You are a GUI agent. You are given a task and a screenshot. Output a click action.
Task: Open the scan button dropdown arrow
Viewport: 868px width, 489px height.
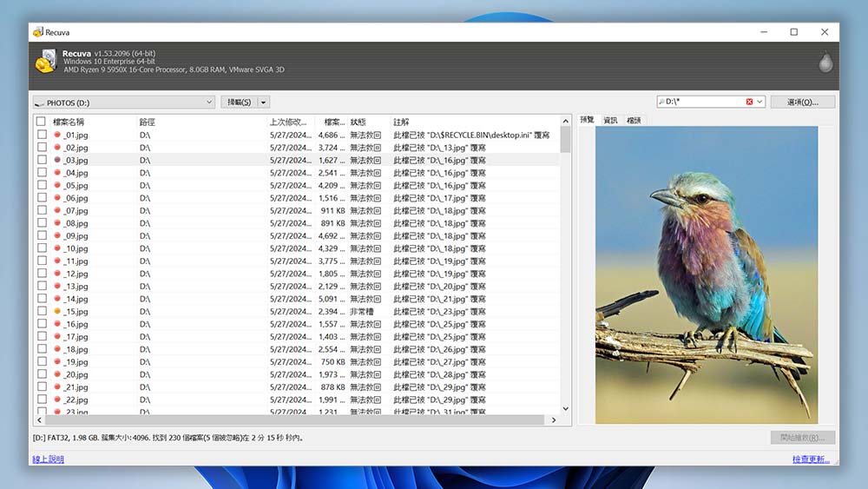click(264, 102)
